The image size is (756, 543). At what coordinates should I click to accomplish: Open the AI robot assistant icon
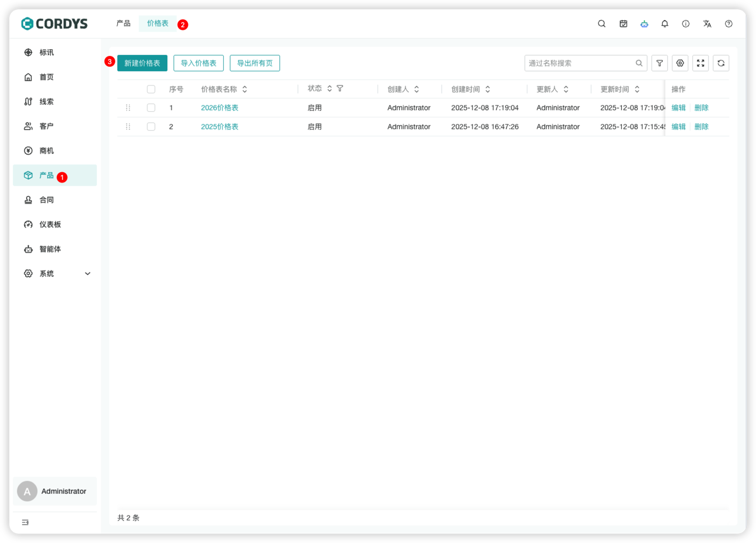coord(644,24)
